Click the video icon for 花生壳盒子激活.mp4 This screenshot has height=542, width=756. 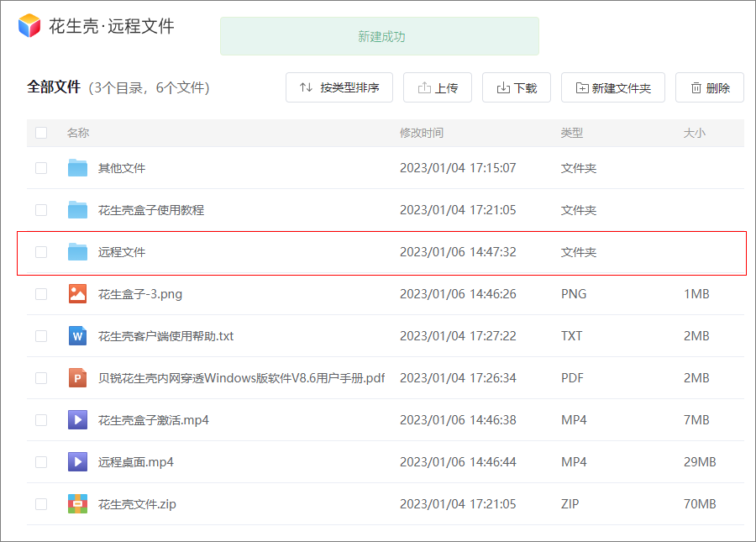point(77,419)
